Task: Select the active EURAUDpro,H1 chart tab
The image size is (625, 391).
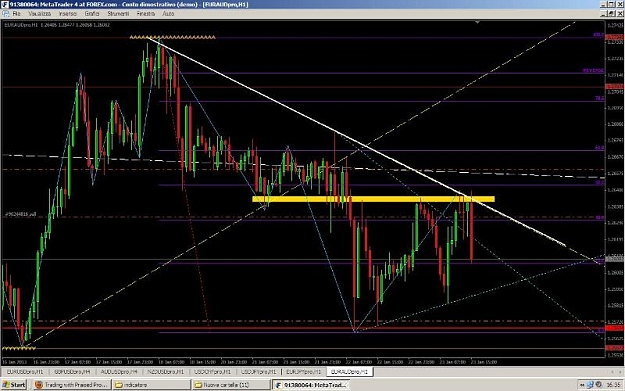Action: [350, 371]
